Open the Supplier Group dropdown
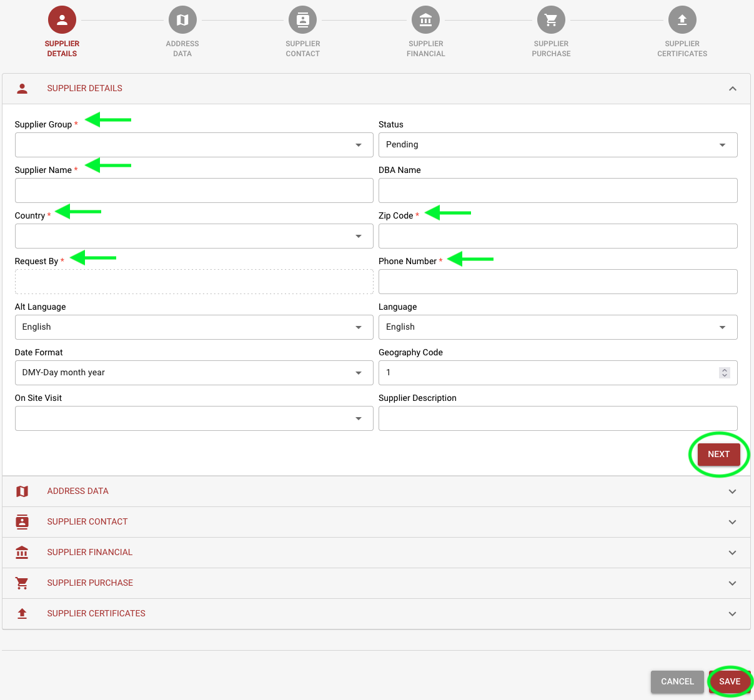This screenshot has width=754, height=700. pyautogui.click(x=194, y=145)
